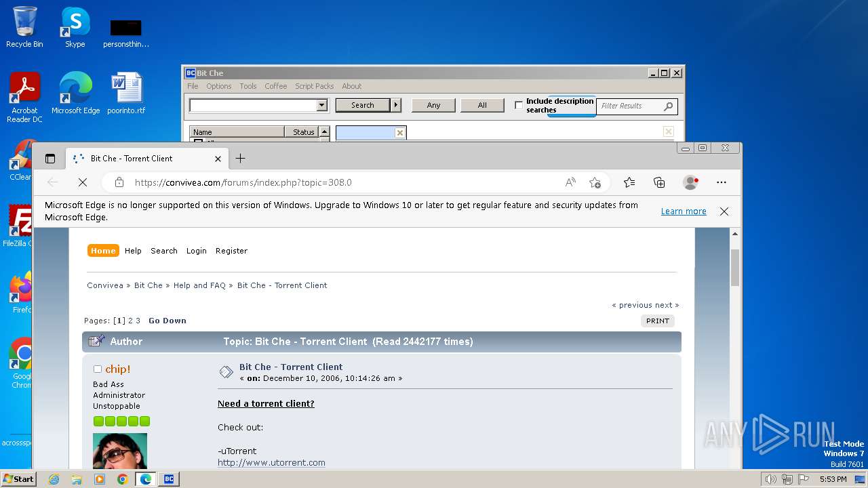868x488 pixels.
Task: Open Edge Settings and more ellipsis menu
Action: pyautogui.click(x=722, y=182)
